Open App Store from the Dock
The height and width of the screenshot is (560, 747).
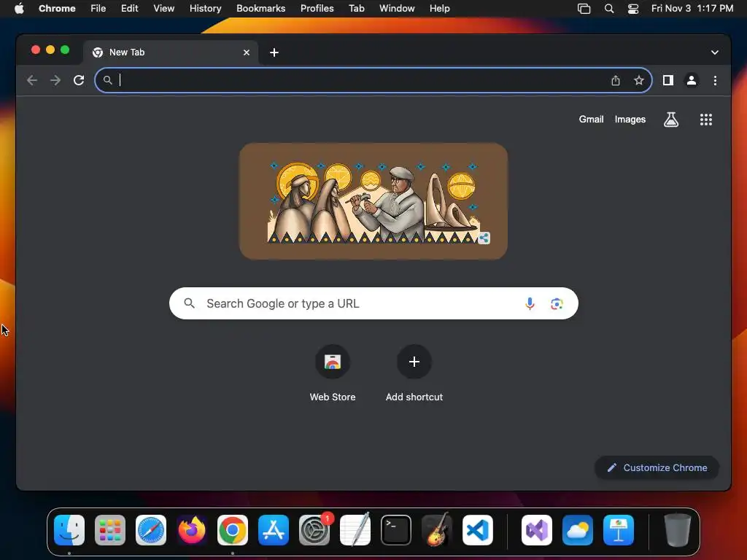pos(274,530)
